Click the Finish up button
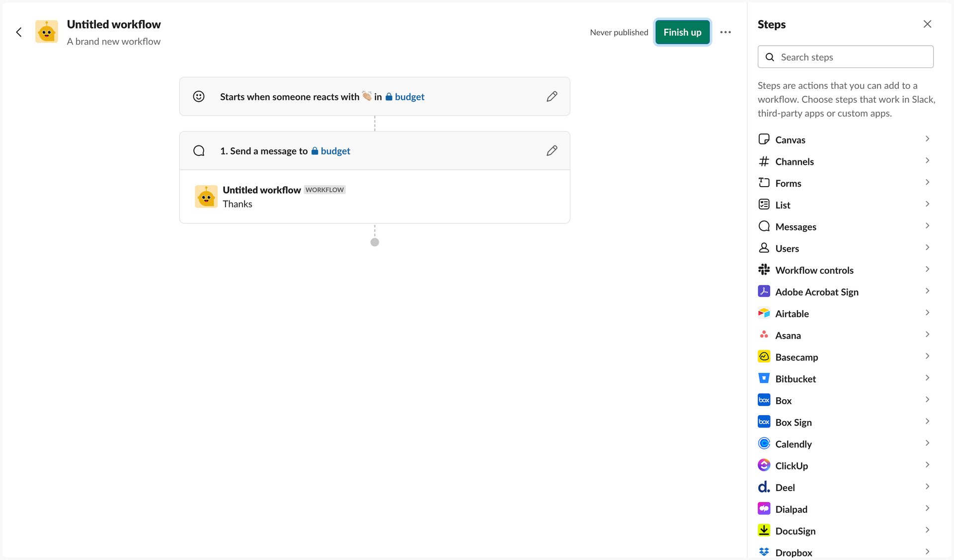The width and height of the screenshot is (954, 560). pyautogui.click(x=682, y=32)
